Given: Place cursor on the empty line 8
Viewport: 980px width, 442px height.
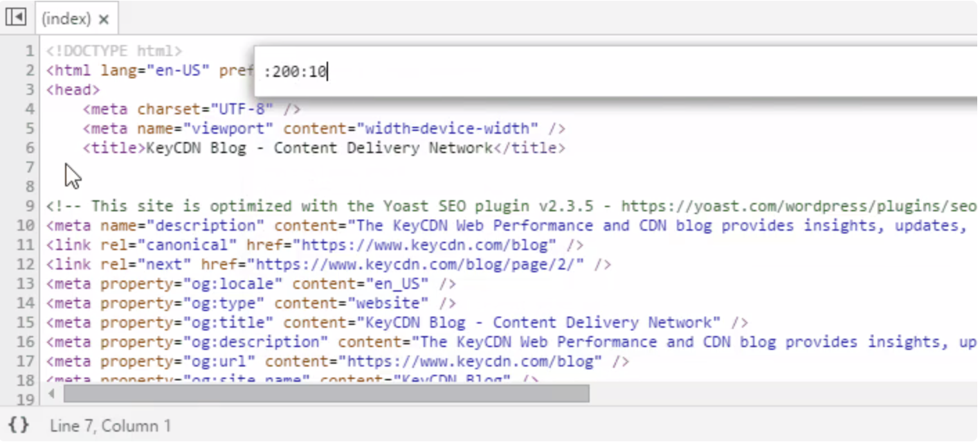Looking at the screenshot, I should tap(277, 187).
